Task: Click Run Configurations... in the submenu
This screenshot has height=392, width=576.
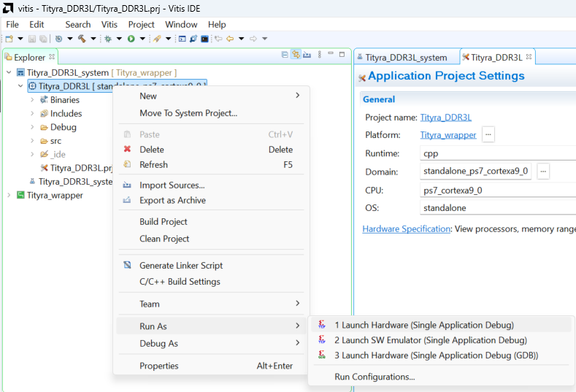Action: pos(375,377)
